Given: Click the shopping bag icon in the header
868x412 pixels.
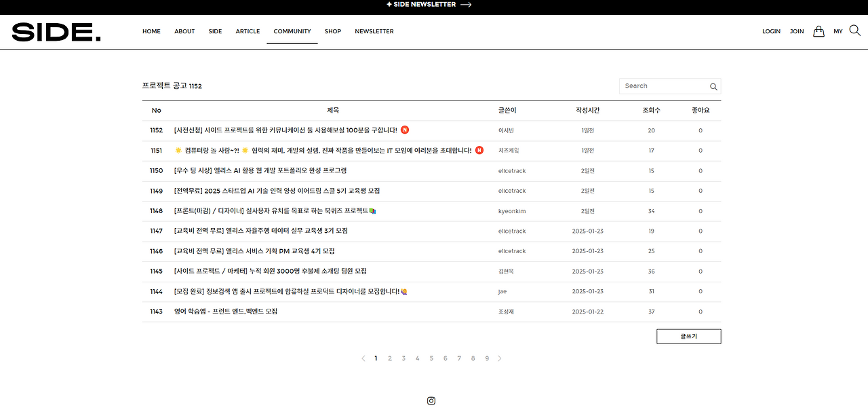Looking at the screenshot, I should click(818, 31).
